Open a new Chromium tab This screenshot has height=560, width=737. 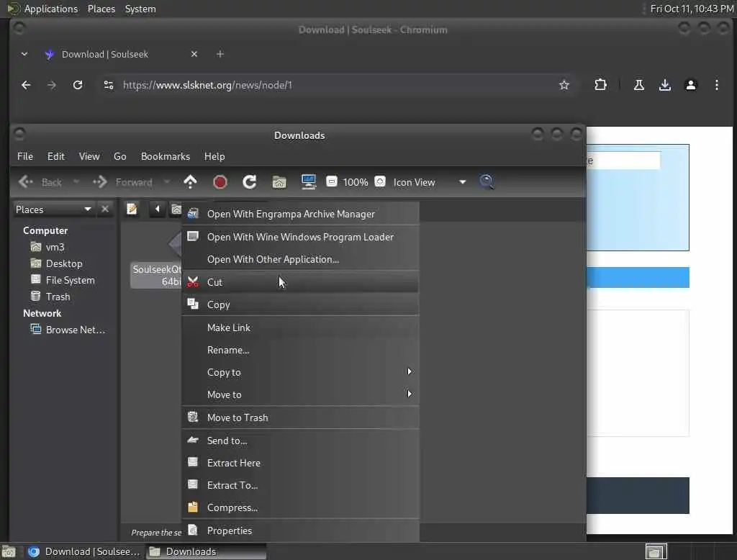coord(220,54)
